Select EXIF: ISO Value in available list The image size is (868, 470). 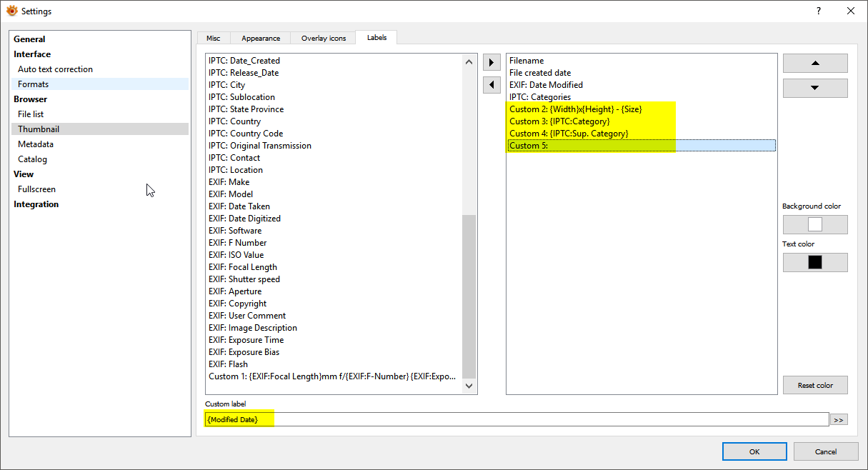[x=236, y=255]
